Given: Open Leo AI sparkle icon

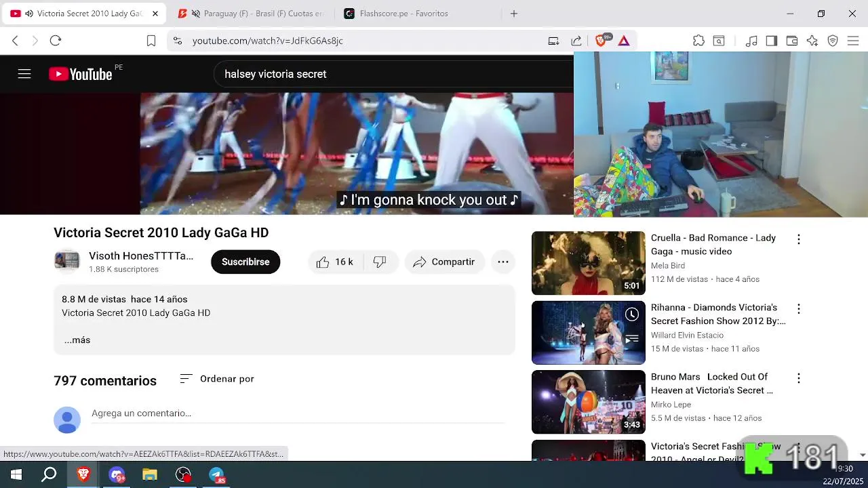Looking at the screenshot, I should point(812,41).
